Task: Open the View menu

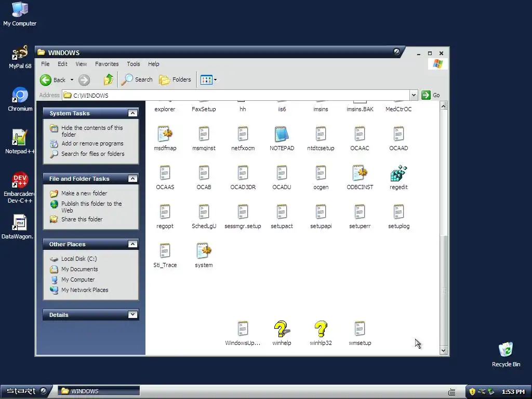Action: pyautogui.click(x=81, y=64)
